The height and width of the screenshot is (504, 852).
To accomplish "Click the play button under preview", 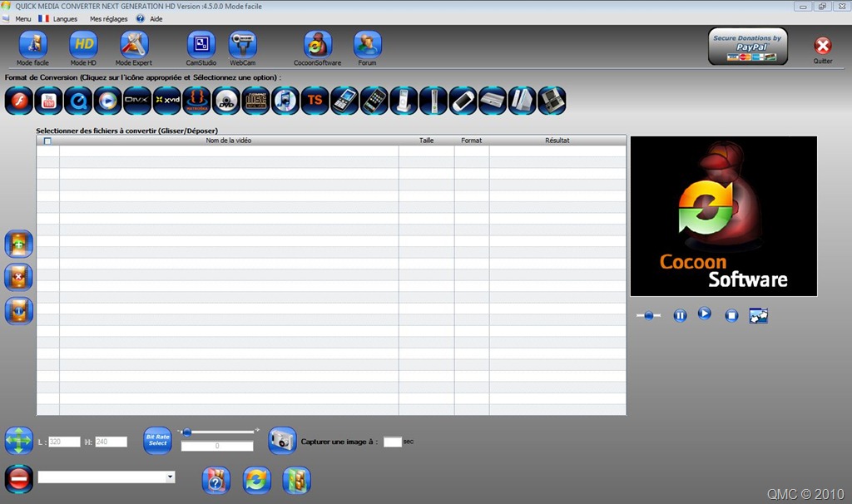I will (704, 314).
